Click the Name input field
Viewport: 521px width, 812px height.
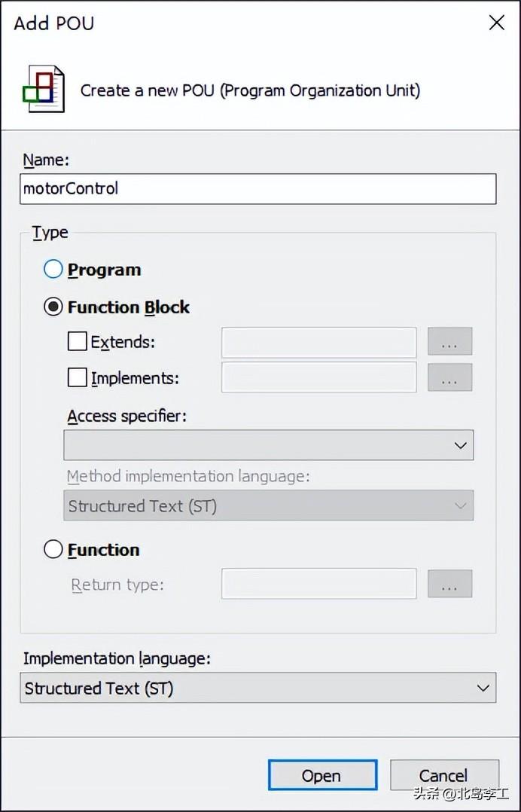pos(257,188)
